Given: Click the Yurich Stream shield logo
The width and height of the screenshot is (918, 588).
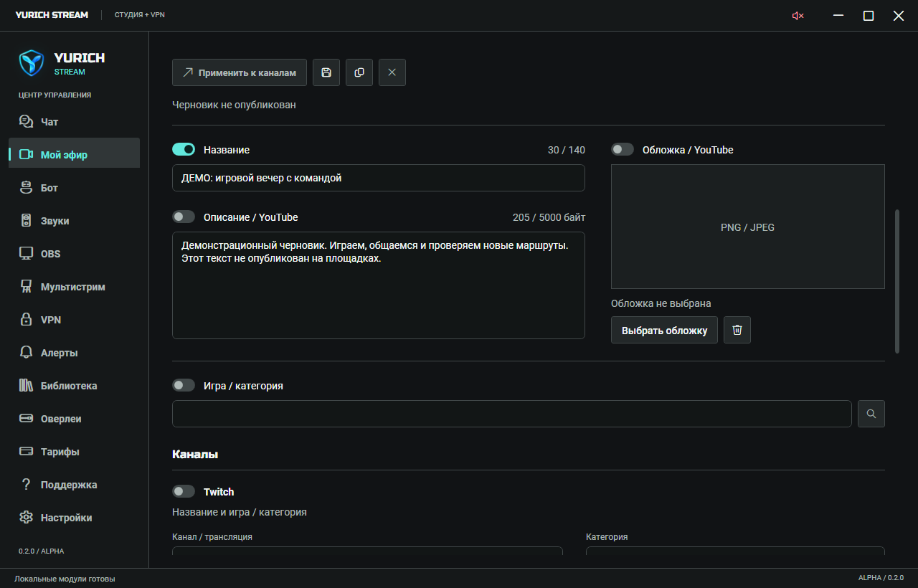Looking at the screenshot, I should [x=32, y=63].
